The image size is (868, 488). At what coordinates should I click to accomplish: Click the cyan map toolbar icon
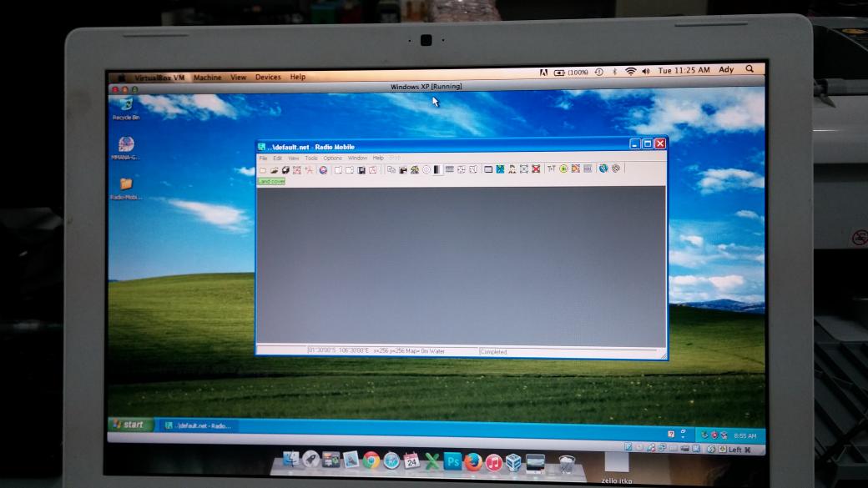[x=500, y=169]
